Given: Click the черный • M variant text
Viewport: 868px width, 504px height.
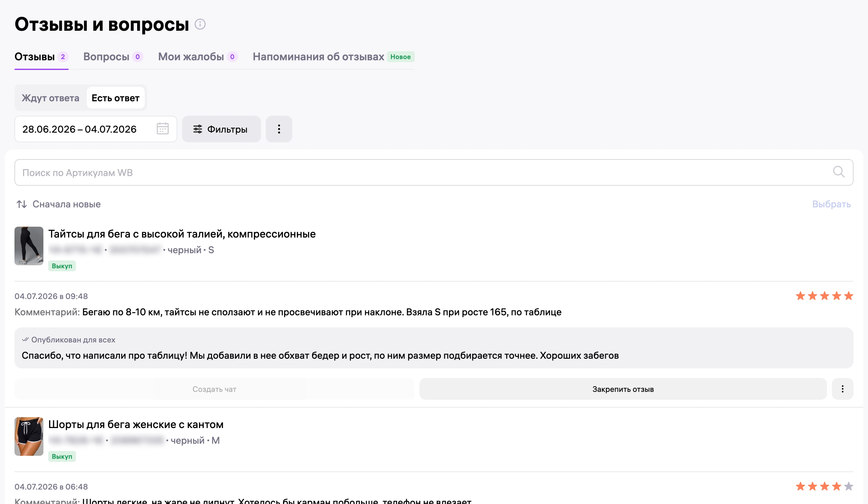Looking at the screenshot, I should tap(195, 441).
